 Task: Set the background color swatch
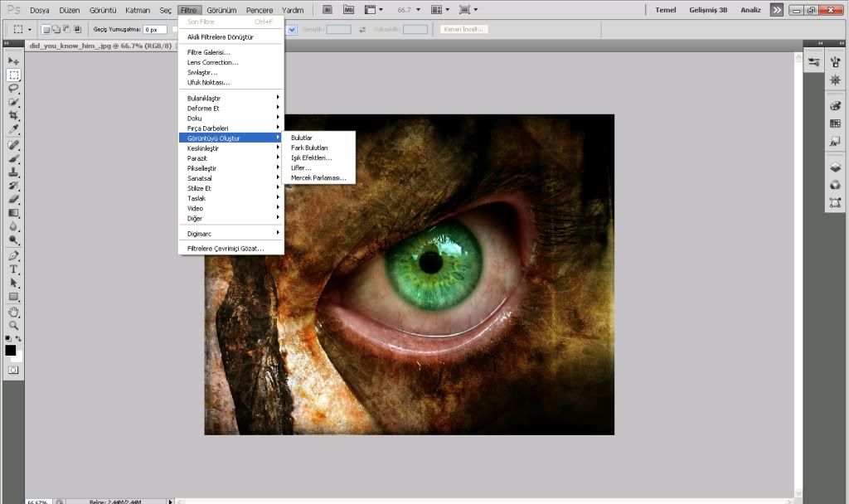pyautogui.click(x=19, y=358)
